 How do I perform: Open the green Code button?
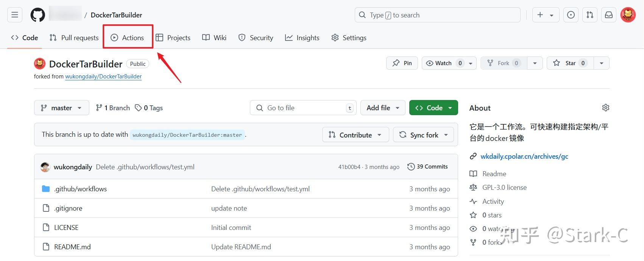[433, 108]
